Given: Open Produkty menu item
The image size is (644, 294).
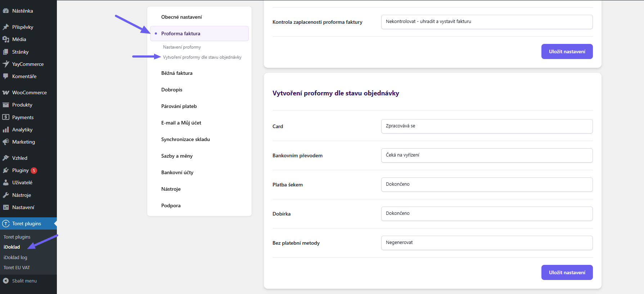Looking at the screenshot, I should tap(22, 105).
